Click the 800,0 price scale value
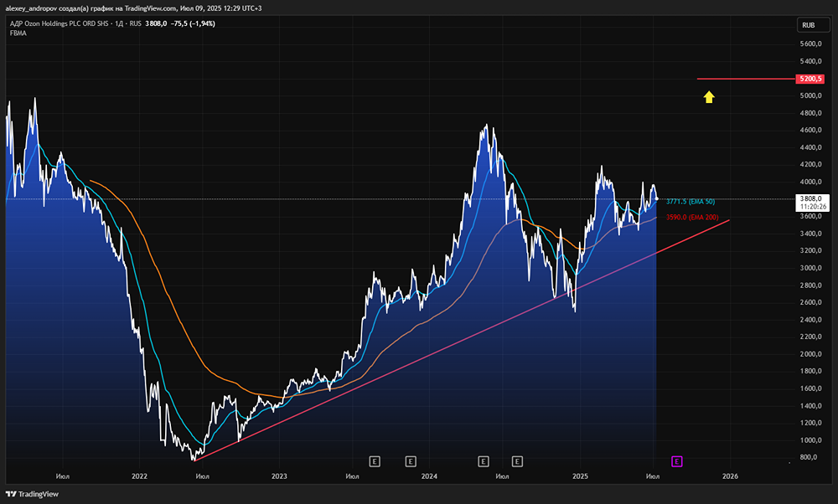This screenshot has height=504, width=838. pos(809,457)
